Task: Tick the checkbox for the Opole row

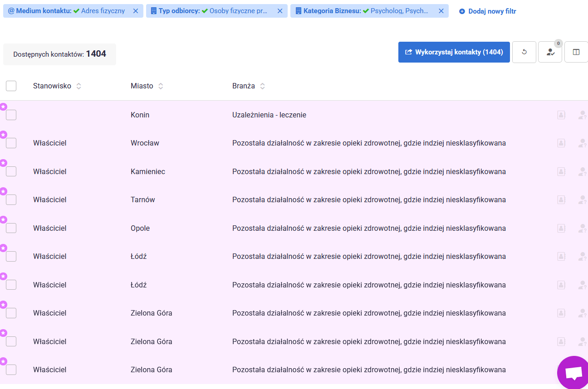Action: click(x=11, y=228)
